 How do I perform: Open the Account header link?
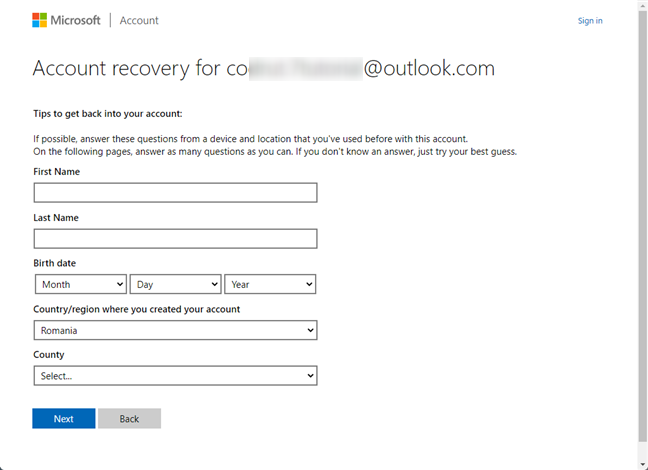[x=139, y=20]
